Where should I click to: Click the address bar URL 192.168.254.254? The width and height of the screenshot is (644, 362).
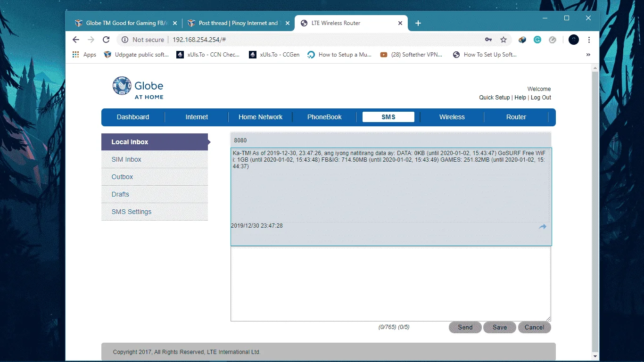[199, 40]
